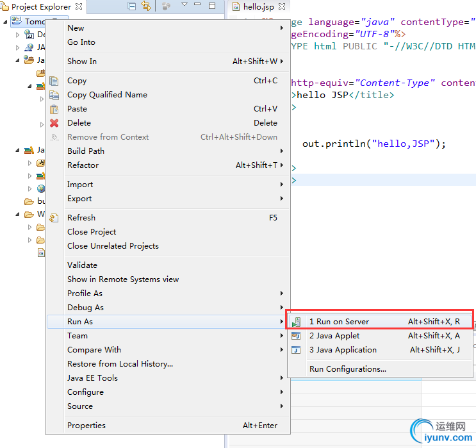Screen dimensions: 476x448
Task: Click the Java Applet icon
Action: coord(296,336)
